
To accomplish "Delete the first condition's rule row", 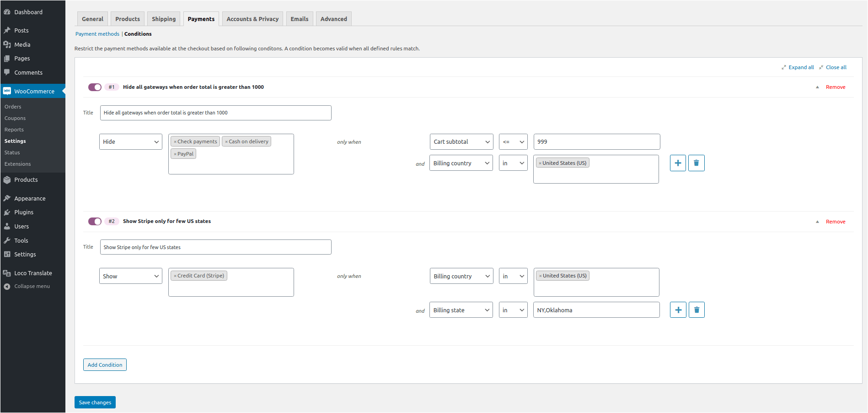I will pyautogui.click(x=697, y=163).
